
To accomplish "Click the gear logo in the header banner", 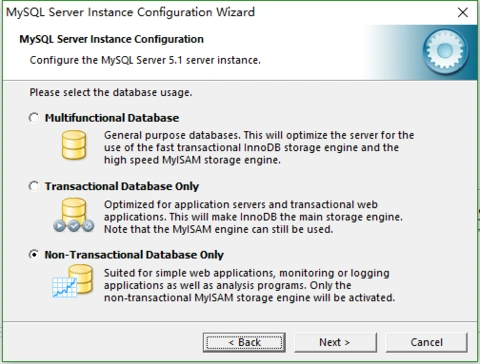I will [x=445, y=51].
